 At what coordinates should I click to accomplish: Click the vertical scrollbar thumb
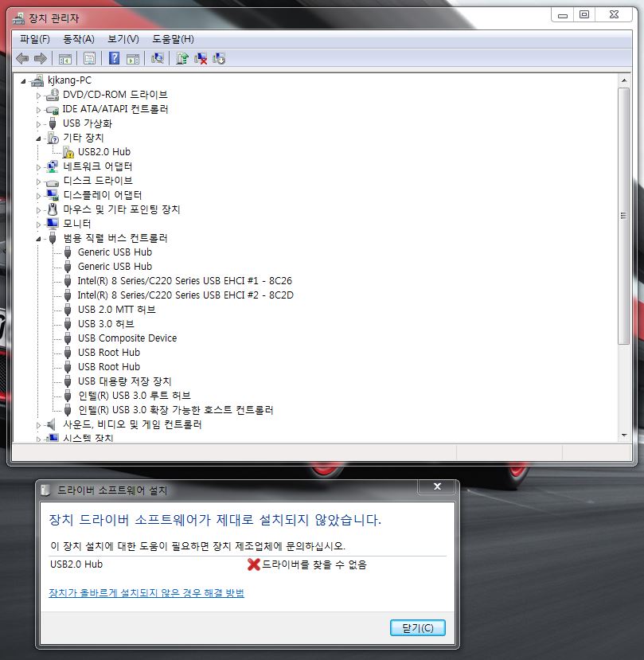624,216
